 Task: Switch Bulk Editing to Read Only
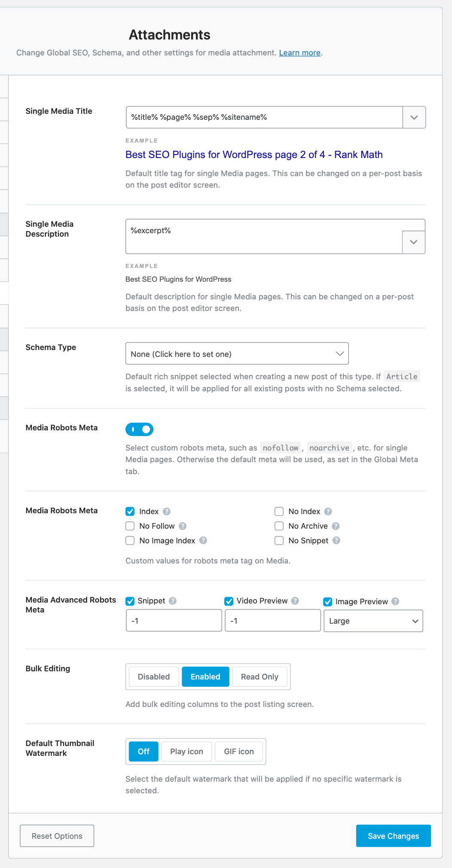click(x=259, y=676)
